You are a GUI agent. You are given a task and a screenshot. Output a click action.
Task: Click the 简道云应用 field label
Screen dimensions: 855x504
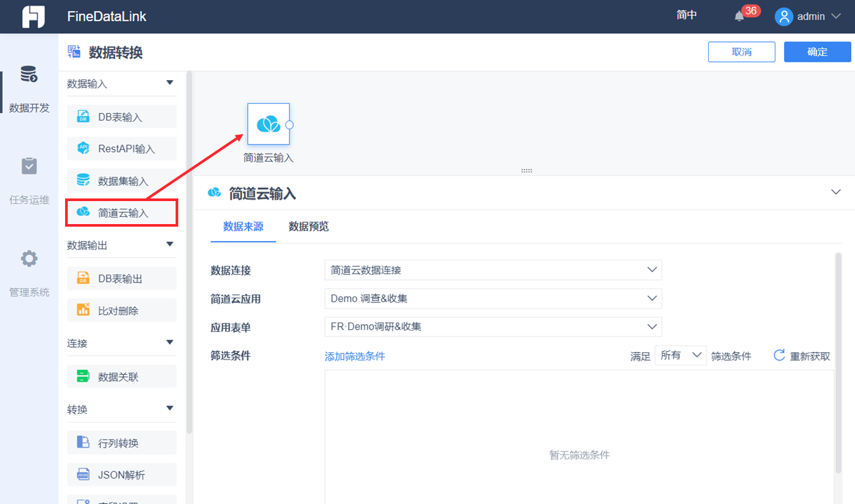coord(235,298)
